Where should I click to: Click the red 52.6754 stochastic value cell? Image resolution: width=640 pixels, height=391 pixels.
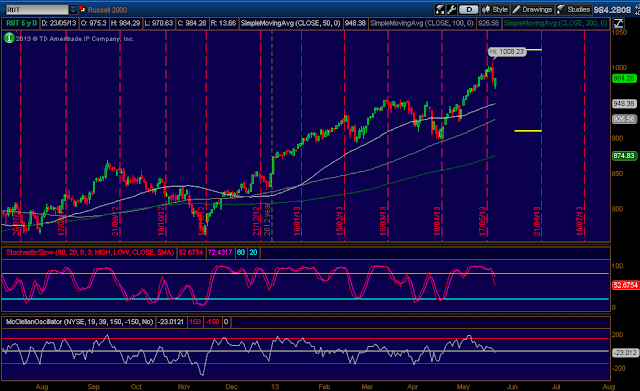191,253
